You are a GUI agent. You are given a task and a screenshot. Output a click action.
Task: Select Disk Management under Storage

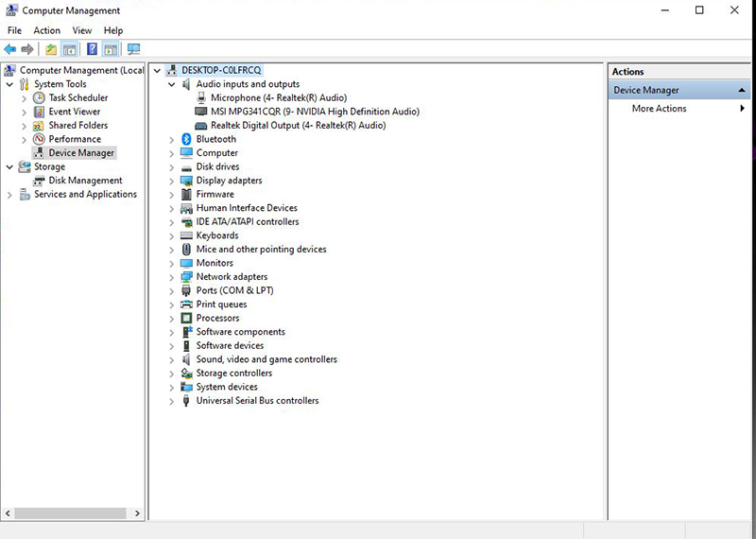tap(85, 181)
